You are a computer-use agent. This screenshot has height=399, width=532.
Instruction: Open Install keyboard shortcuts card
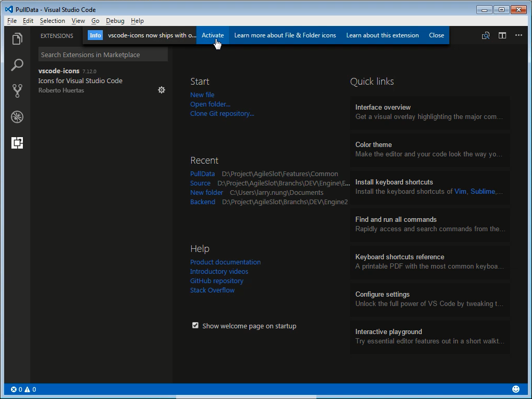click(x=430, y=187)
